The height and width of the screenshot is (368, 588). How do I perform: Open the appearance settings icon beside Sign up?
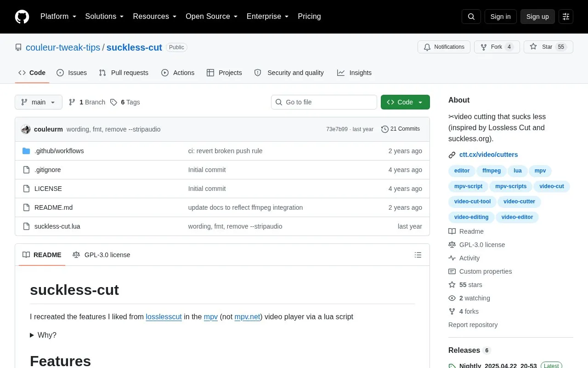tap(566, 17)
